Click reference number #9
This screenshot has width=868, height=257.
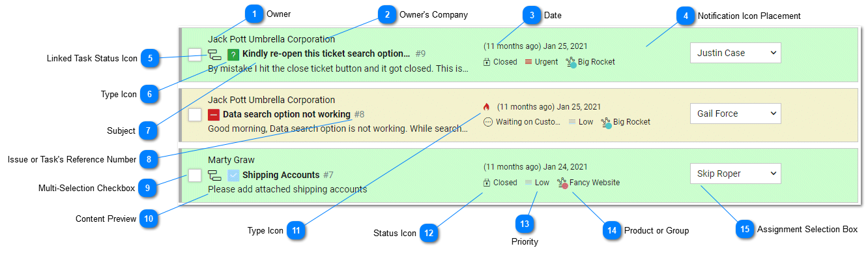click(x=420, y=53)
